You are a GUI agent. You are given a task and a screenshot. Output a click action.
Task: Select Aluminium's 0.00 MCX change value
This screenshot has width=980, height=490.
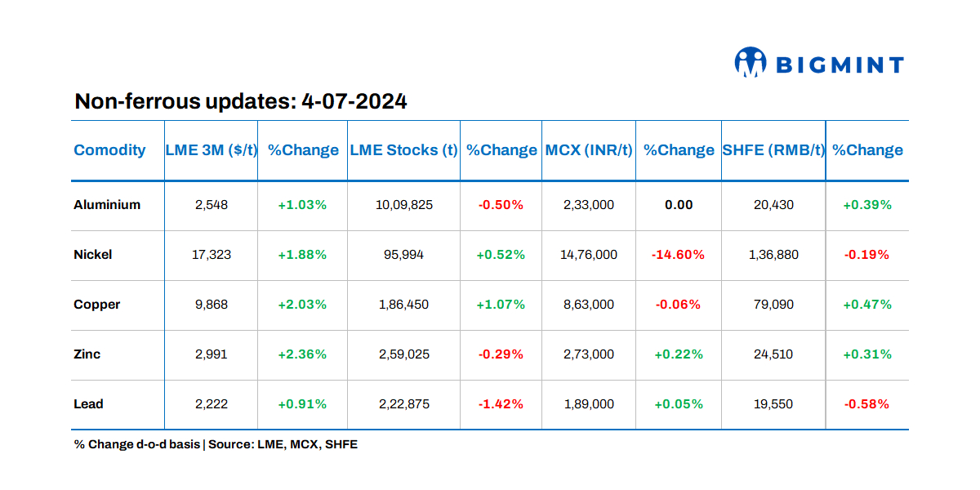679,205
